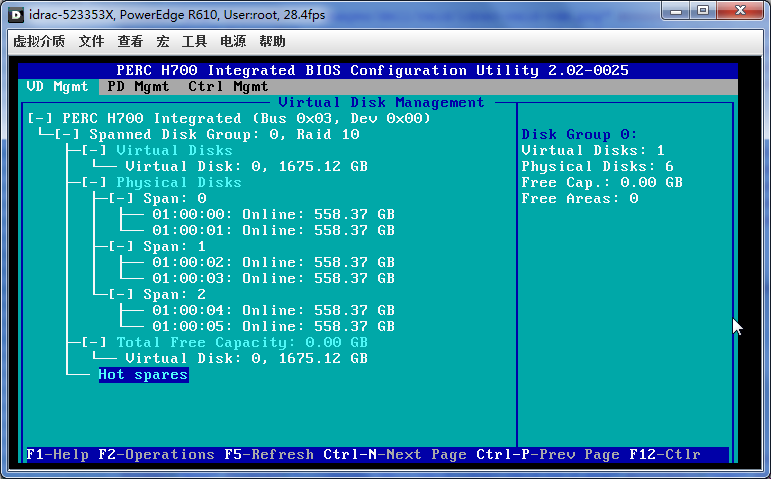Select physical disk 01:00:04
This screenshot has width=771, height=479.
click(273, 311)
